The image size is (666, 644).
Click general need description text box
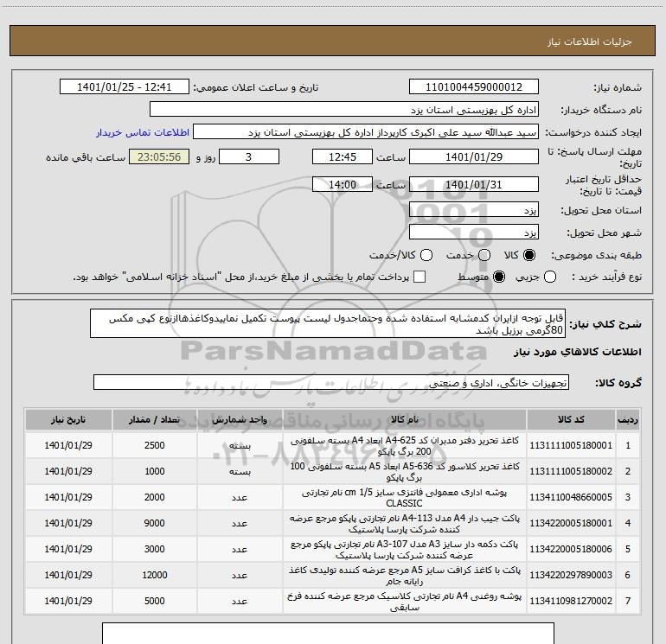pyautogui.click(x=328, y=324)
